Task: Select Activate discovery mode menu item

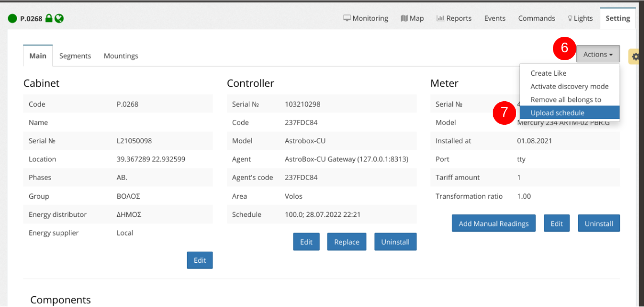Action: tap(569, 86)
